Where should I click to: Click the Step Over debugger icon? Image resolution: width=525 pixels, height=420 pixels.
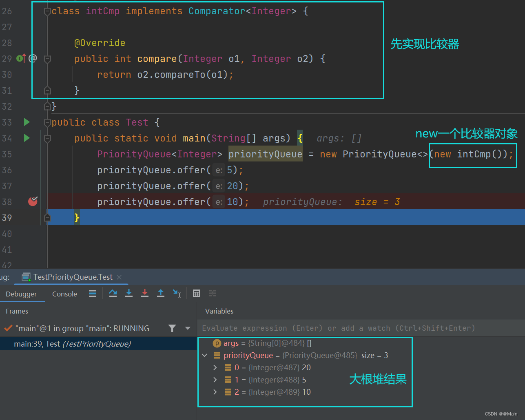tap(113, 293)
